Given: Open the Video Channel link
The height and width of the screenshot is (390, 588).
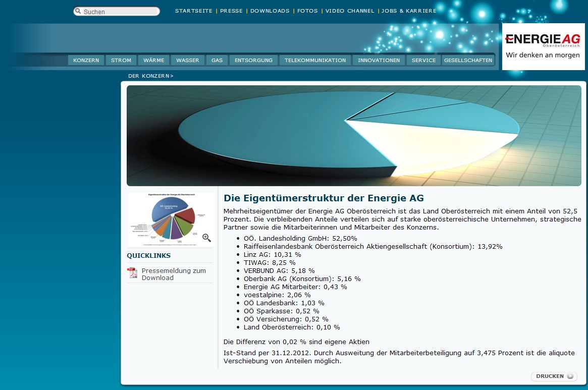Looking at the screenshot, I should 350,11.
